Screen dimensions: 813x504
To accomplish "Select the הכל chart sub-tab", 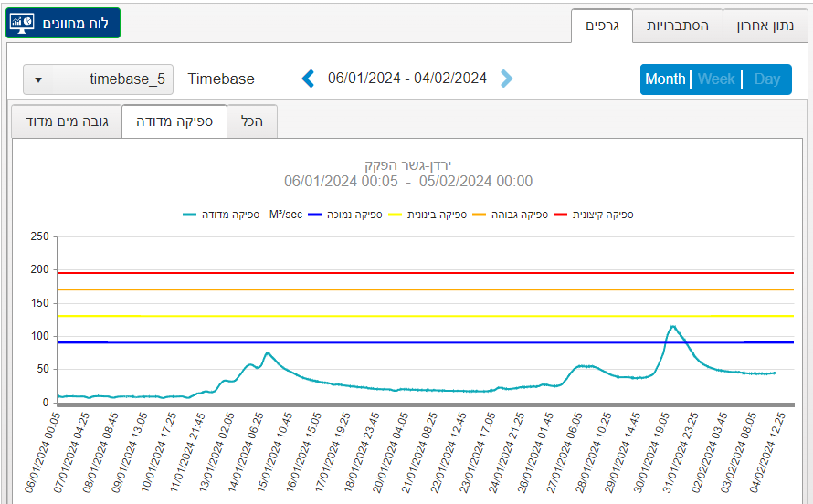I will click(x=251, y=121).
